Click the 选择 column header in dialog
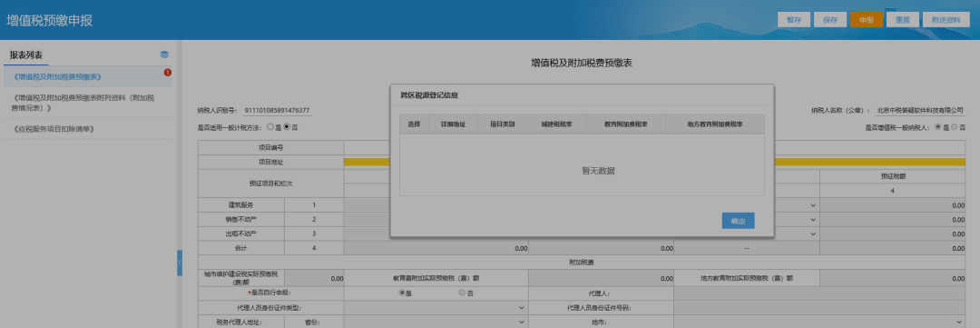 point(414,124)
